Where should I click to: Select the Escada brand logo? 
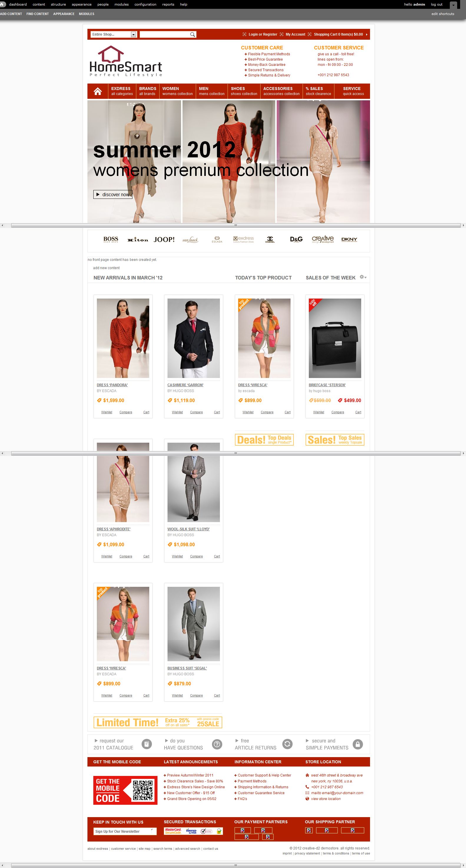(217, 240)
